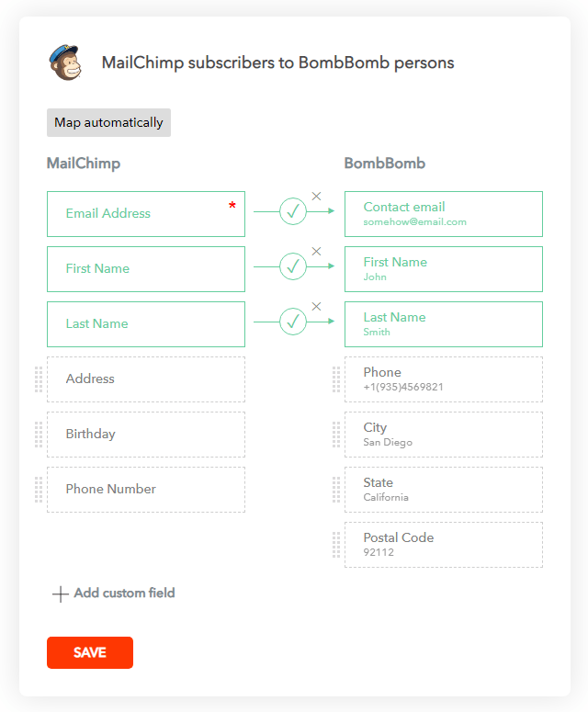Image resolution: width=588 pixels, height=712 pixels.
Task: Click the Last Name mapping checkmark circle
Action: click(293, 323)
